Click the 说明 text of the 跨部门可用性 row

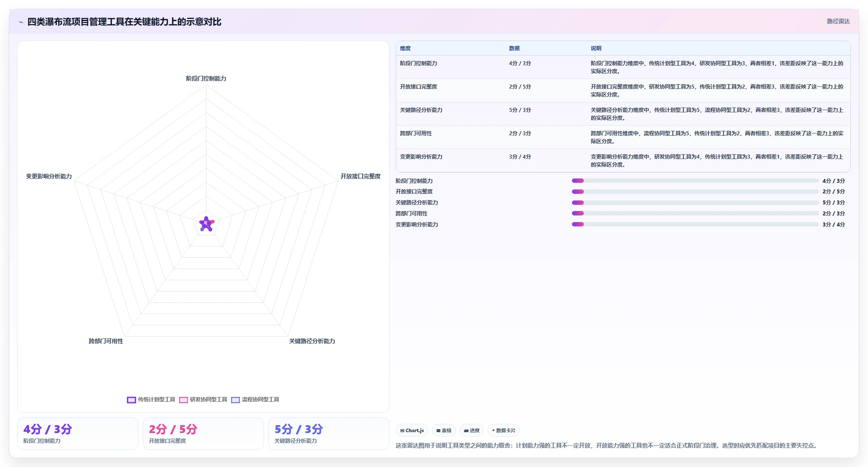click(717, 137)
